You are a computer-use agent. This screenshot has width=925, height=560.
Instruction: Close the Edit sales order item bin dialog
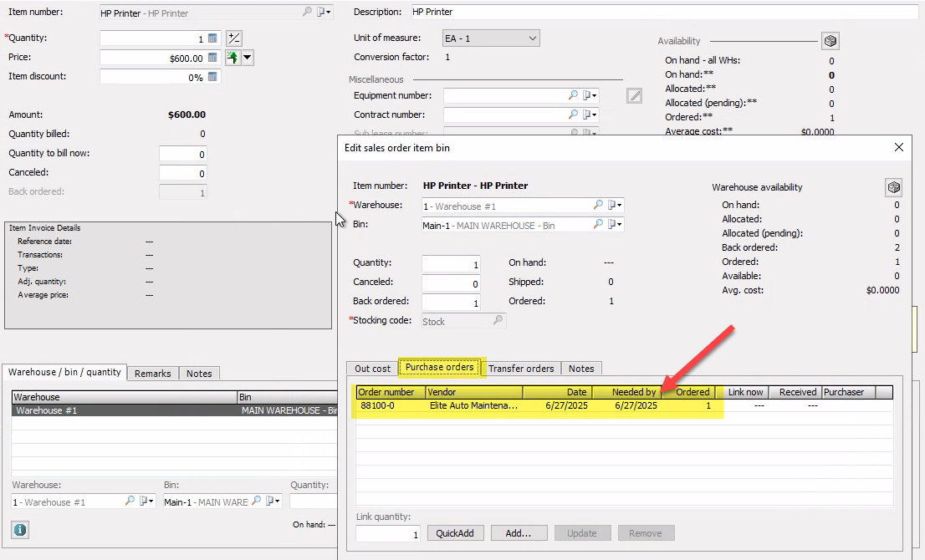(899, 147)
